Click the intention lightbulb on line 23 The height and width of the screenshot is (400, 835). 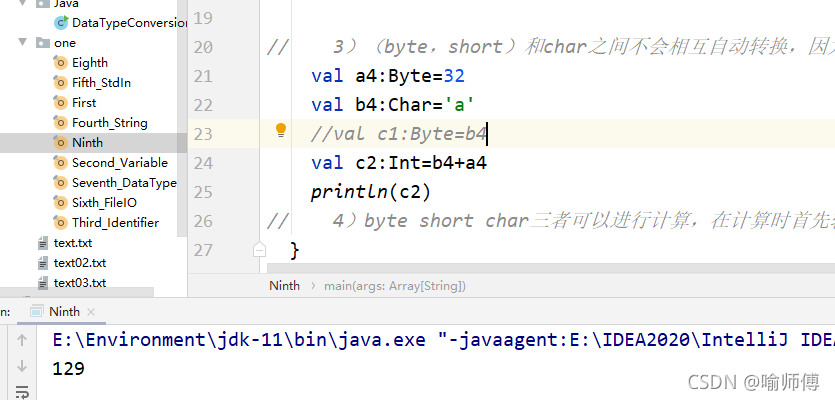click(281, 130)
